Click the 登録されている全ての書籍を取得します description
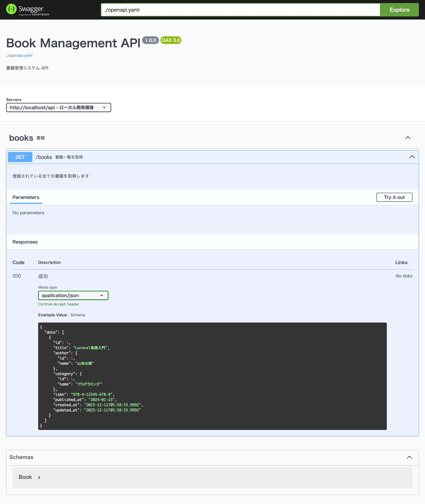The width and height of the screenshot is (425, 504). (51, 176)
